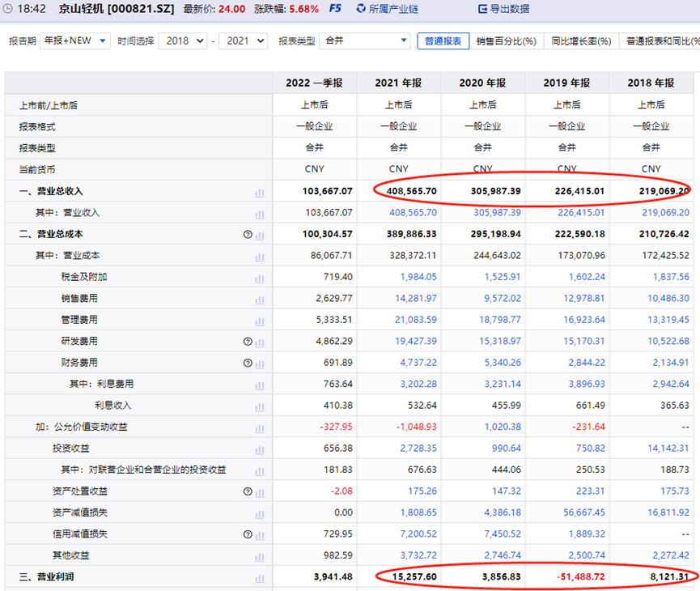Switch to the 普通报表 tab

443,40
